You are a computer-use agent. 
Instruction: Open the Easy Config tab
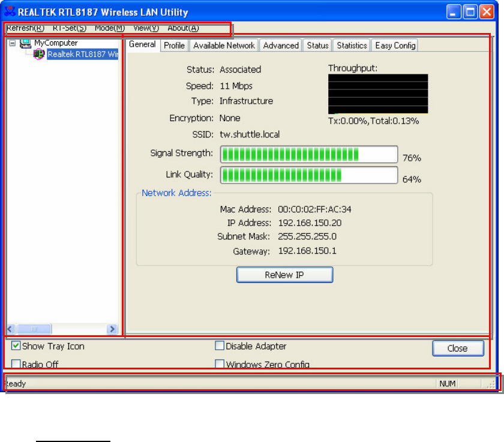click(395, 46)
